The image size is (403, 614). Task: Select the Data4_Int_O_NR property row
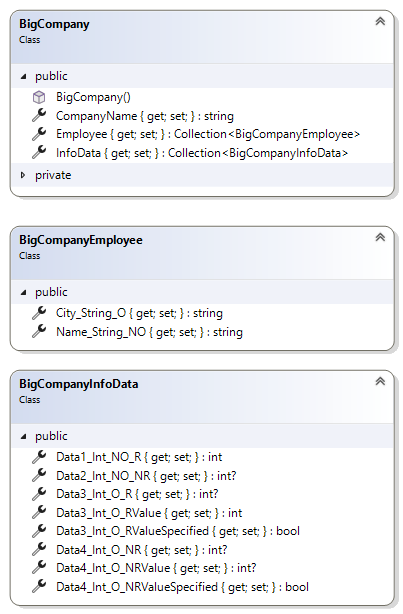pos(202,550)
